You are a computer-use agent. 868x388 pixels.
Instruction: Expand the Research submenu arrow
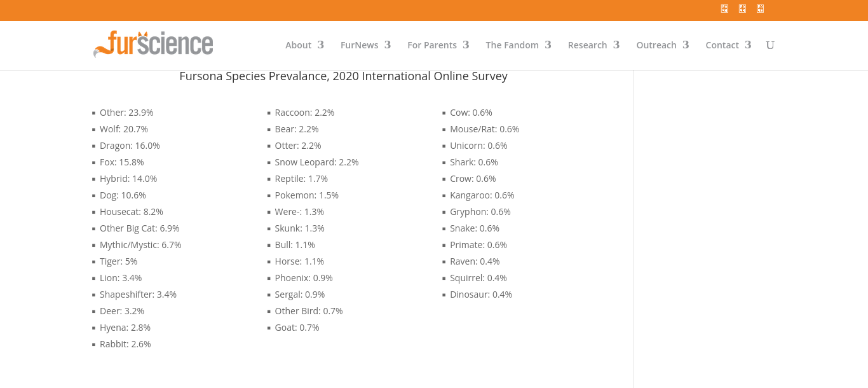(x=616, y=45)
